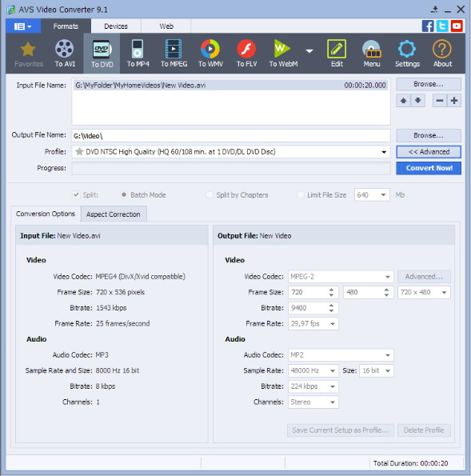The width and height of the screenshot is (471, 476).
Task: Open the Channels Stereo dropdown
Action: pyautogui.click(x=313, y=402)
